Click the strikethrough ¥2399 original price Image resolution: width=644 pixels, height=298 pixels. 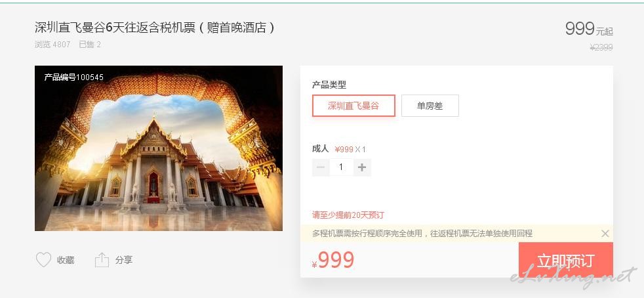coord(601,48)
